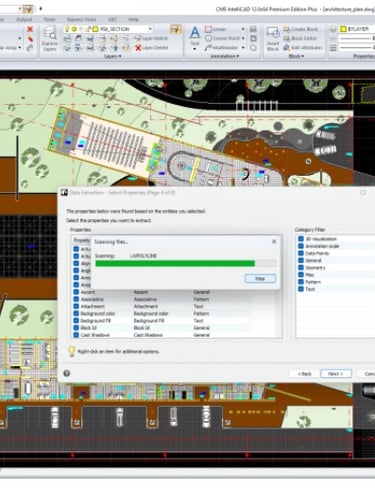Viewport: 375px width, 488px height.
Task: Click the Stop button in scanning dialog
Action: click(x=260, y=279)
